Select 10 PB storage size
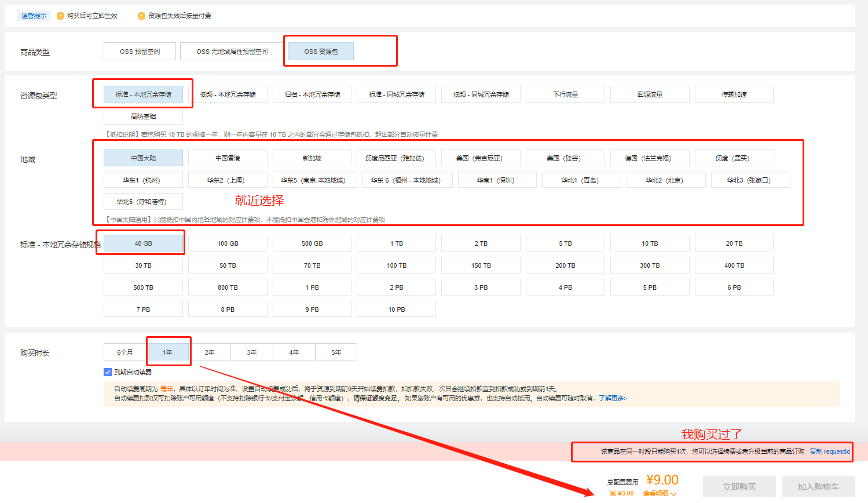 tap(397, 309)
